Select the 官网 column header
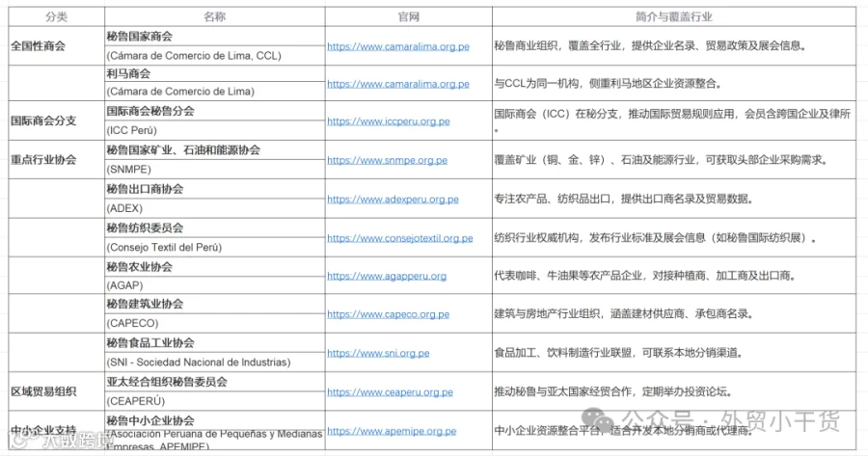 coord(409,16)
